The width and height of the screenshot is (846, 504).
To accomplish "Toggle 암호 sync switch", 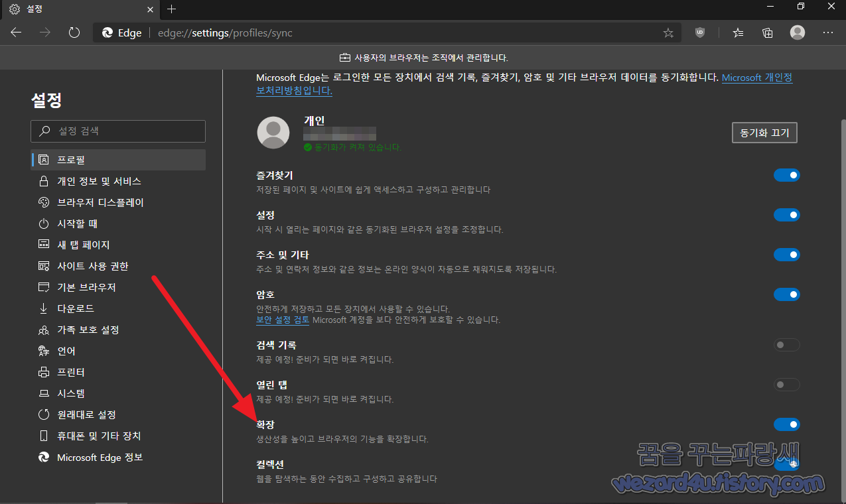I will 787,294.
